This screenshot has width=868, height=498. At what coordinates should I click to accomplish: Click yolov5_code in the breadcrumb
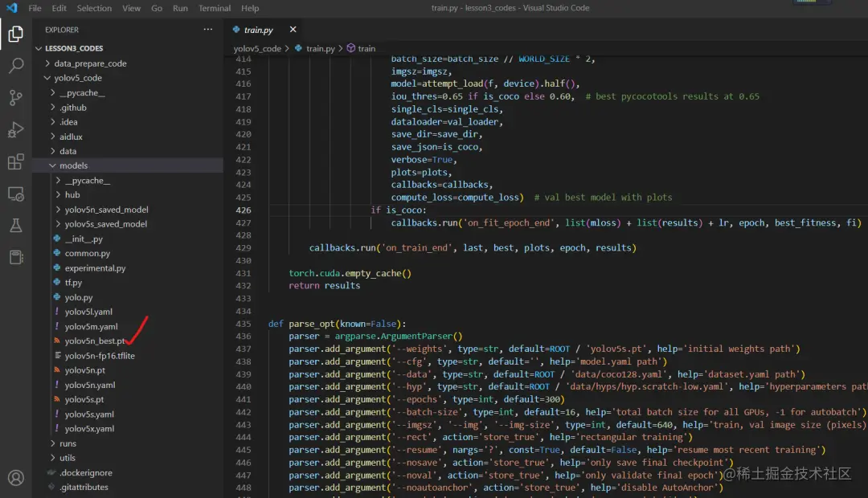pyautogui.click(x=257, y=48)
